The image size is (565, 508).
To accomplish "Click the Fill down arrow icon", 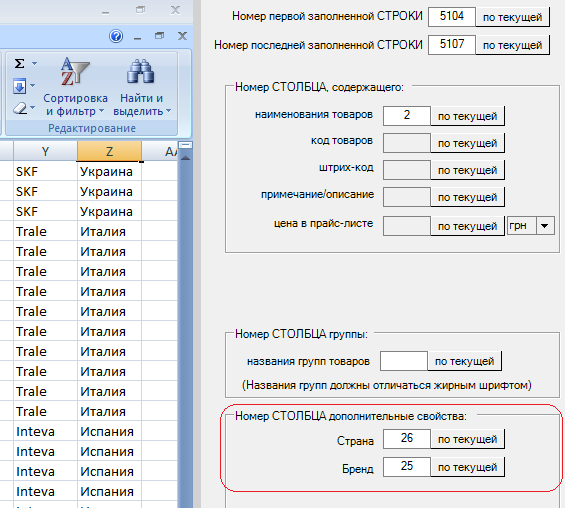I will pyautogui.click(x=19, y=86).
